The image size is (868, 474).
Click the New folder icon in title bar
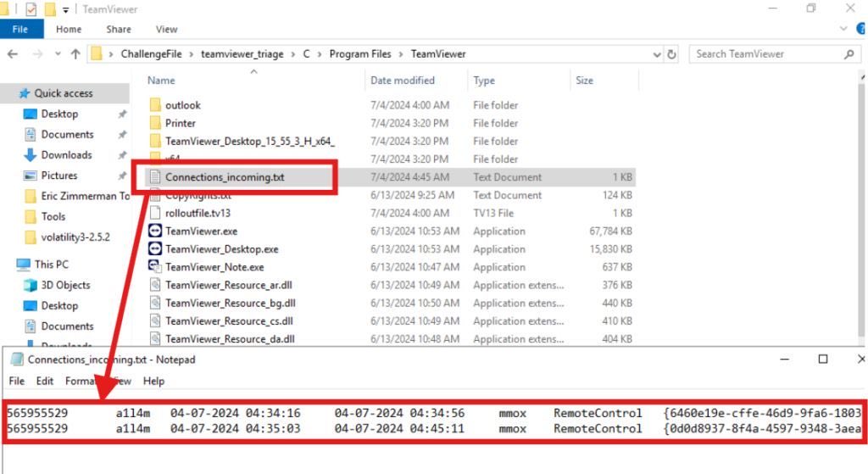coord(50,8)
